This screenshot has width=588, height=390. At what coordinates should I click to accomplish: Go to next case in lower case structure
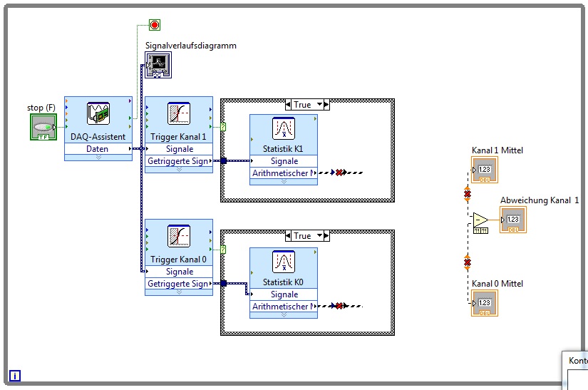click(x=326, y=236)
